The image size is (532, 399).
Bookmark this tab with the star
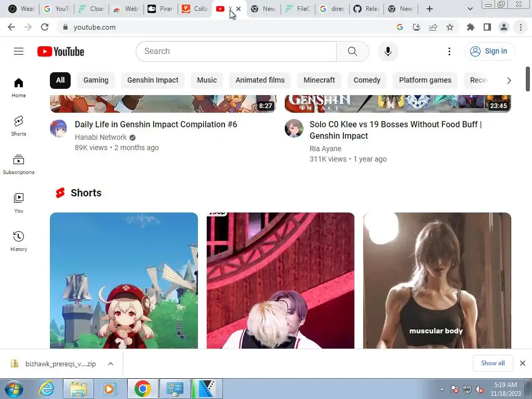point(450,27)
